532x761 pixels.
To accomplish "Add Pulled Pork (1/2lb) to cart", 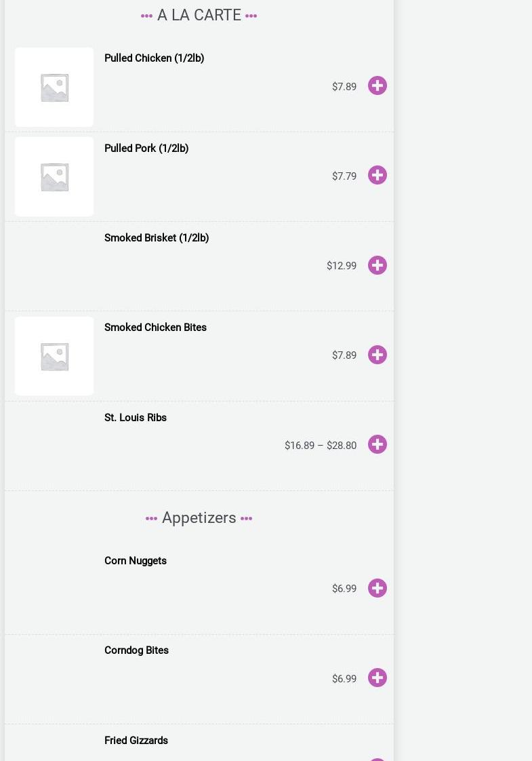I will [x=377, y=175].
